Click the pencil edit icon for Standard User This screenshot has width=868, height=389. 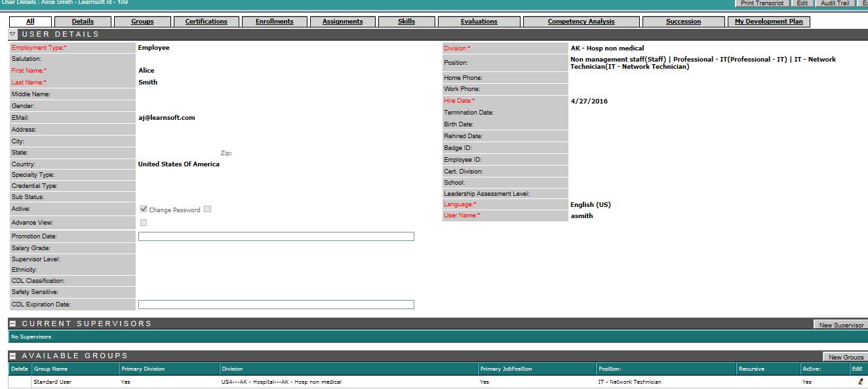[x=860, y=382]
